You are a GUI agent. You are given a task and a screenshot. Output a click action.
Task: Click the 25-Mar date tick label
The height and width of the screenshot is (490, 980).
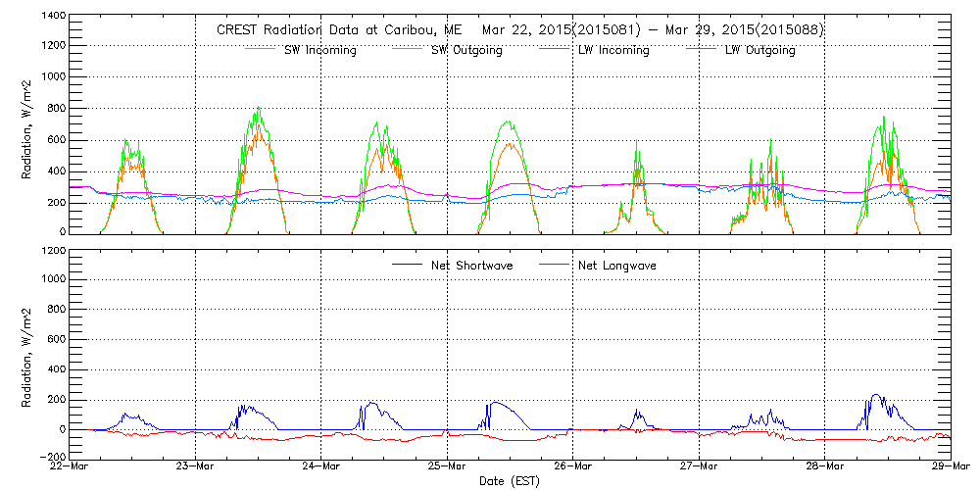[x=447, y=467]
